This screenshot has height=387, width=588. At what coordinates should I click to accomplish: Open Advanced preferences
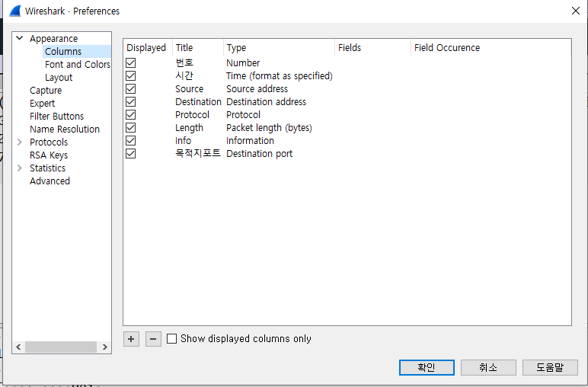pyautogui.click(x=50, y=181)
